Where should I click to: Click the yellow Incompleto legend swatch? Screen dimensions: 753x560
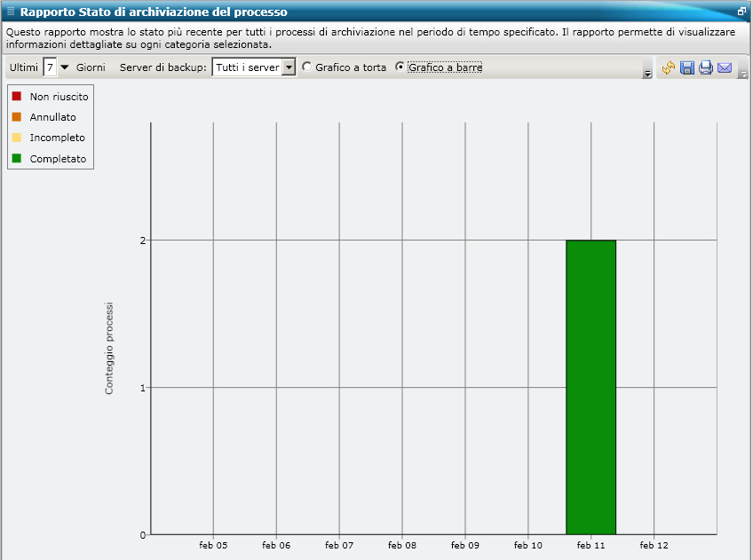coord(17,138)
